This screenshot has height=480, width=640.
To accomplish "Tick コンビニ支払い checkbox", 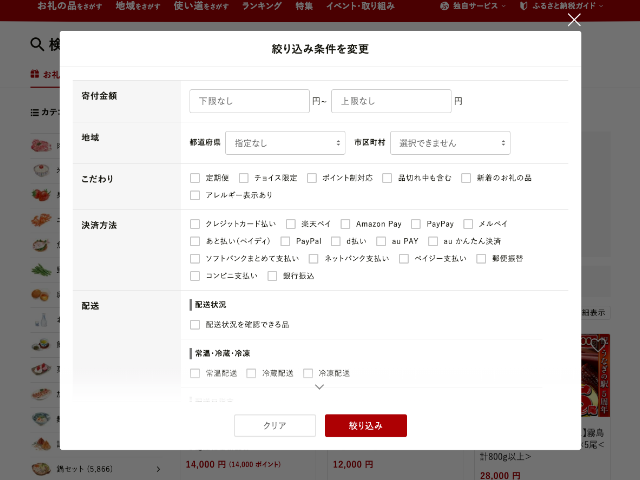I will click(x=195, y=276).
